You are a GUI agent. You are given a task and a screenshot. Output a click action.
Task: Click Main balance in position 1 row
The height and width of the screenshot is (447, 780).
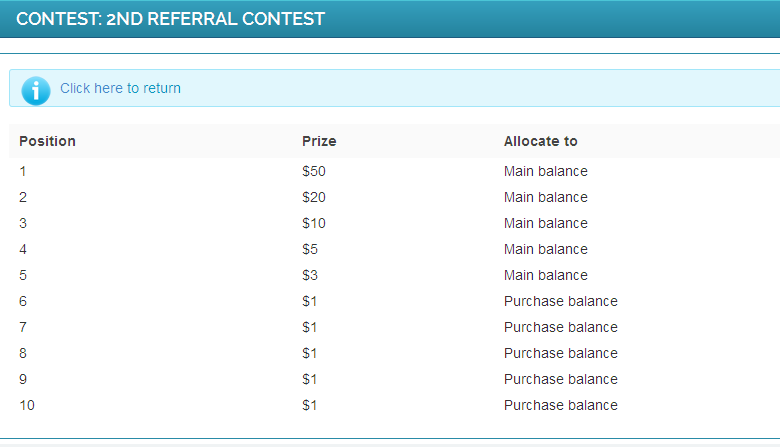545,171
